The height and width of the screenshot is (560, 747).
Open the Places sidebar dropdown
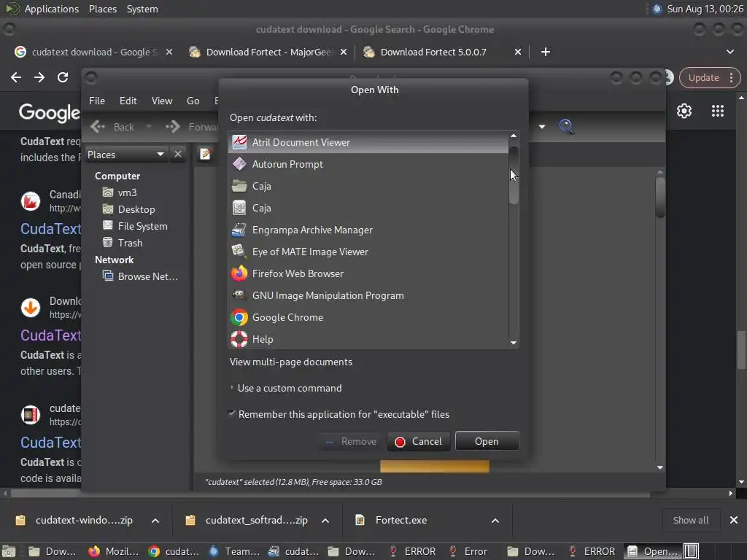(160, 155)
